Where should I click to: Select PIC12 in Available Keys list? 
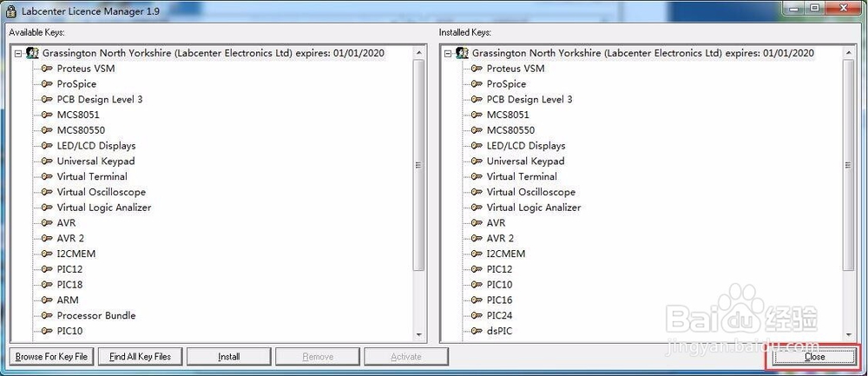[69, 269]
